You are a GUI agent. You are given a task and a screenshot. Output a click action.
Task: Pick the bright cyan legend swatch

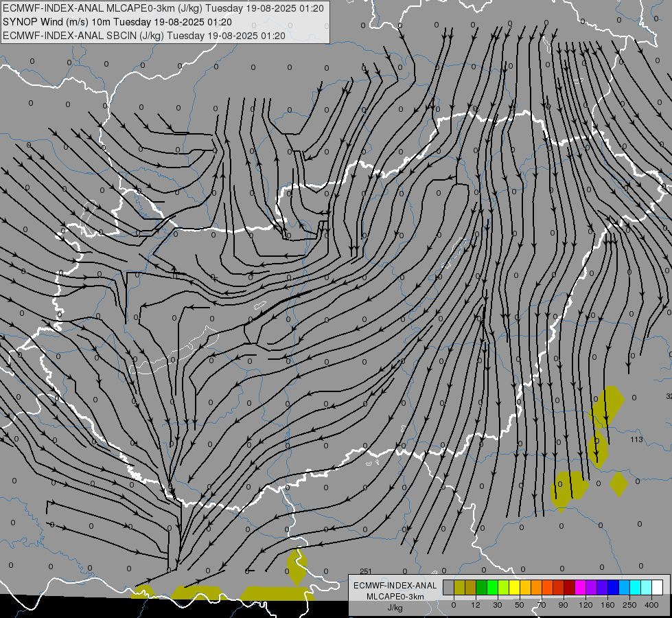point(636,587)
